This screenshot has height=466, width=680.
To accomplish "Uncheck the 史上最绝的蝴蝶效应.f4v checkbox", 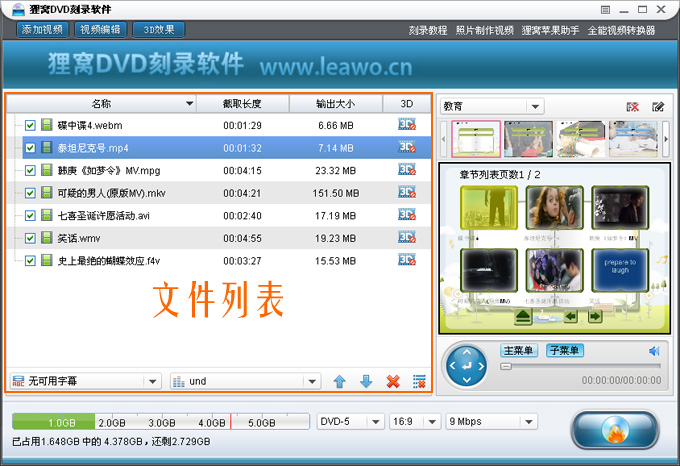I will [30, 261].
